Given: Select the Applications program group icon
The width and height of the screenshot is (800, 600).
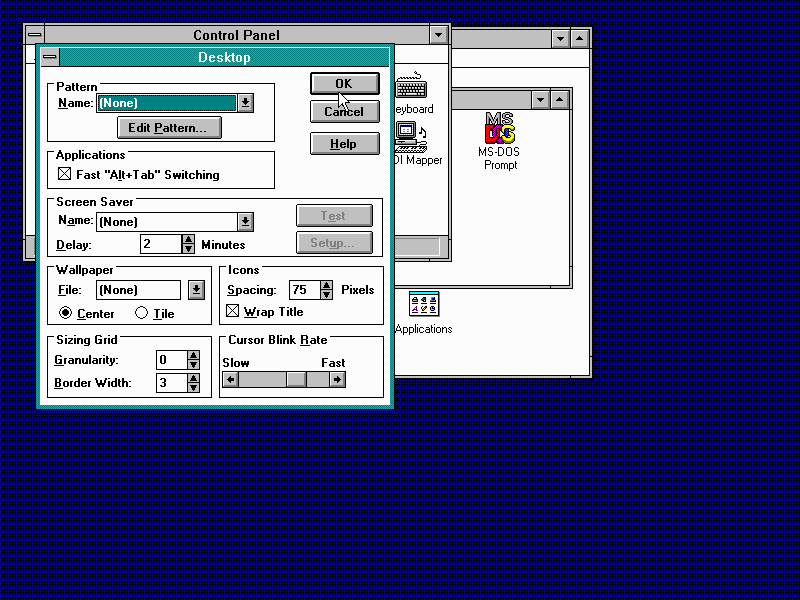Looking at the screenshot, I should [x=424, y=305].
